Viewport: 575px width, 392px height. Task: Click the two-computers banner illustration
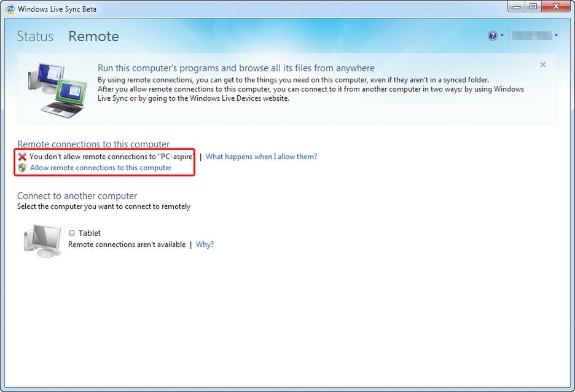point(57,90)
